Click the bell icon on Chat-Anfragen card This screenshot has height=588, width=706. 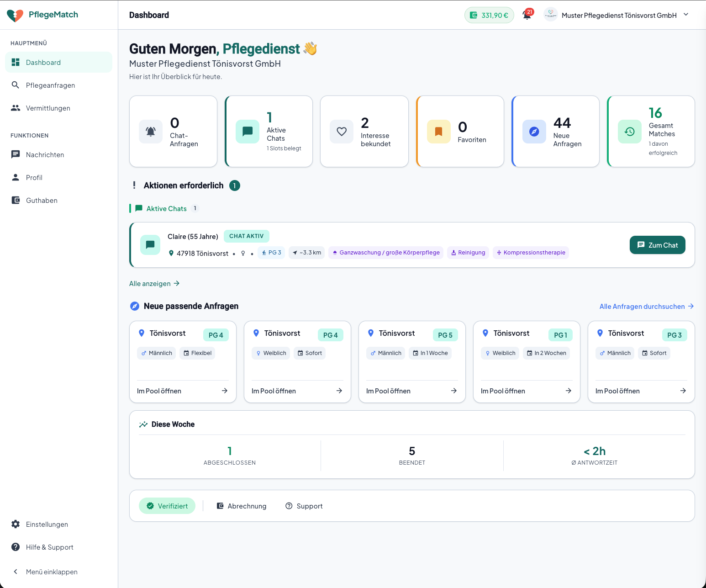pos(151,132)
